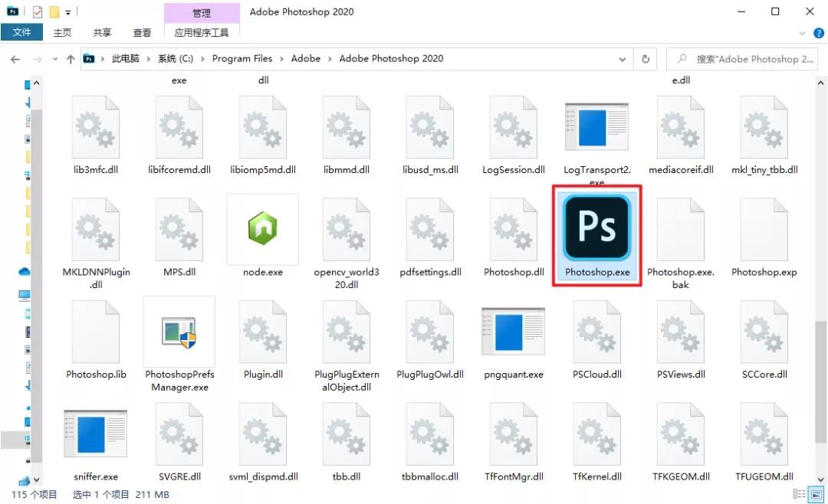Switch to the 主页 ribbon tab
828x504 pixels.
point(62,32)
